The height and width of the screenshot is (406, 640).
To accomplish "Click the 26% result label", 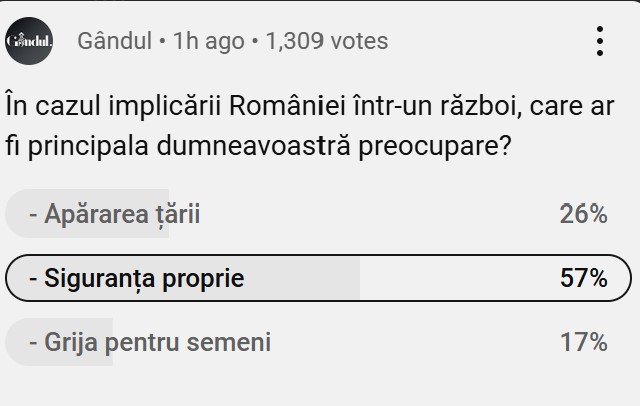I will (x=583, y=214).
